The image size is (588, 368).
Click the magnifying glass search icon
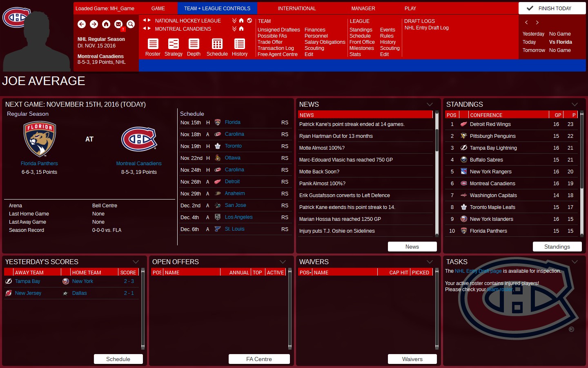point(130,25)
